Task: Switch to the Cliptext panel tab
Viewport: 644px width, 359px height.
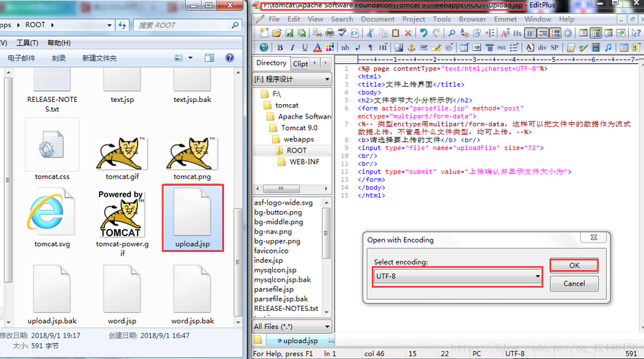Action: 301,63
